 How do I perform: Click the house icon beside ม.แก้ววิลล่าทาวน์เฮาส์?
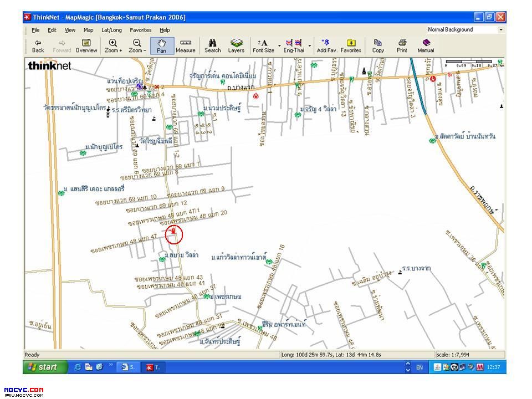pyautogui.click(x=269, y=262)
